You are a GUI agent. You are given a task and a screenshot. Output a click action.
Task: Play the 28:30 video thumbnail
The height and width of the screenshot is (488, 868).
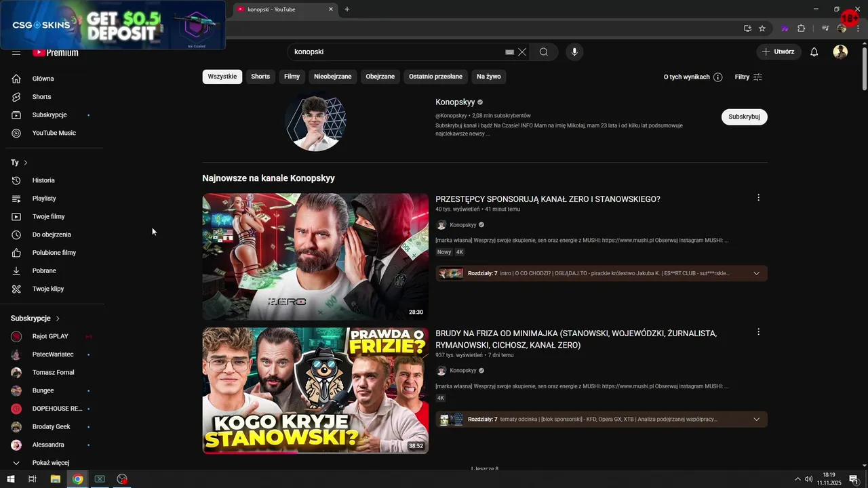coord(315,257)
